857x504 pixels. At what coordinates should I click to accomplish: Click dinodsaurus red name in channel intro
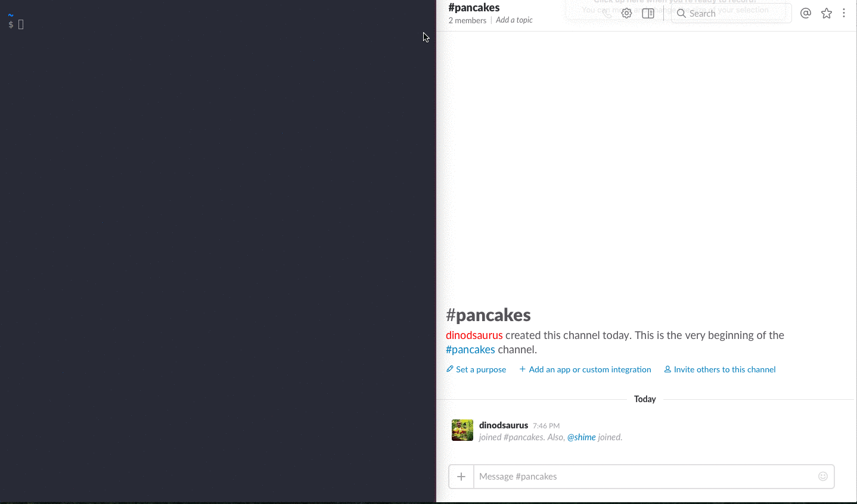click(474, 335)
